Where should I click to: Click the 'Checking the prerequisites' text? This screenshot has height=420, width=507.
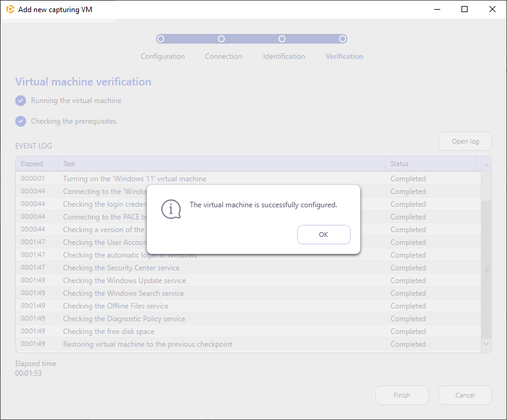click(73, 121)
